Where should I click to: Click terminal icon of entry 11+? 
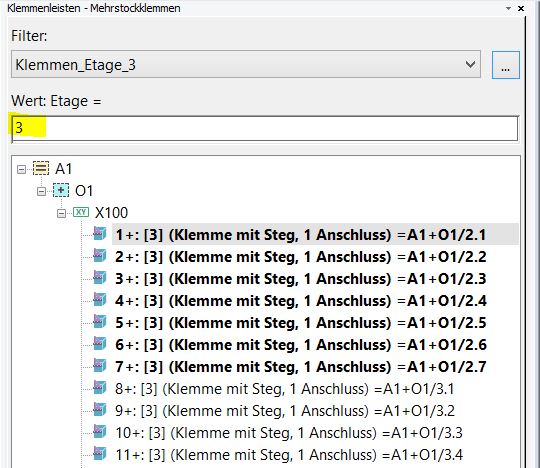click(100, 454)
